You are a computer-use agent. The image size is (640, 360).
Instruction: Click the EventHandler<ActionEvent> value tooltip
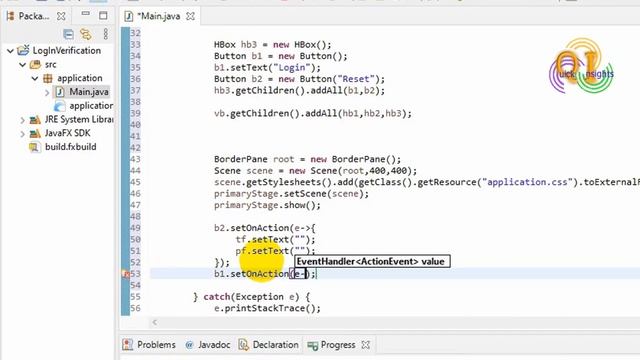[372, 261]
